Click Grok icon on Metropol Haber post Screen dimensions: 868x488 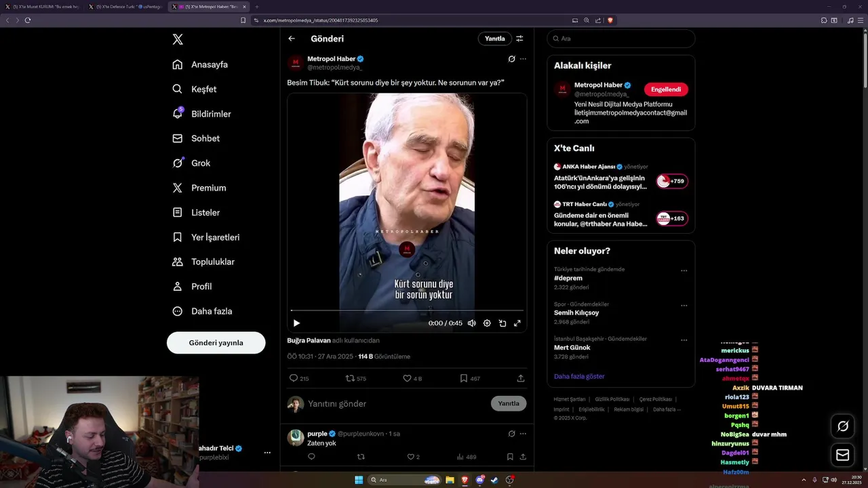click(x=512, y=59)
